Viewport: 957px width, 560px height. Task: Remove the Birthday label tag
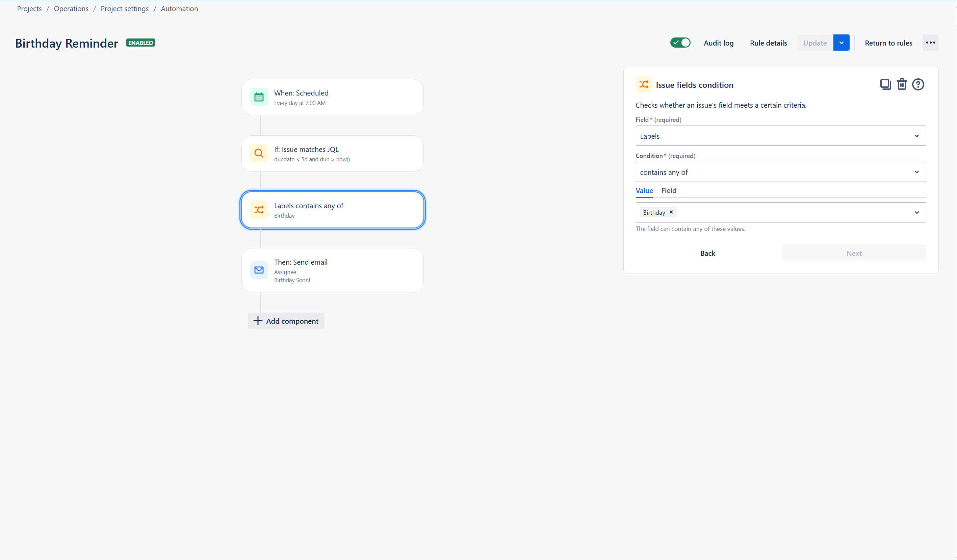pos(671,212)
